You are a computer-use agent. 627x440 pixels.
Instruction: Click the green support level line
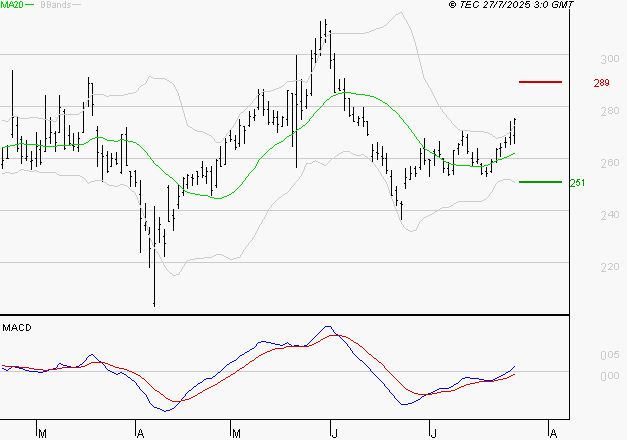click(540, 182)
